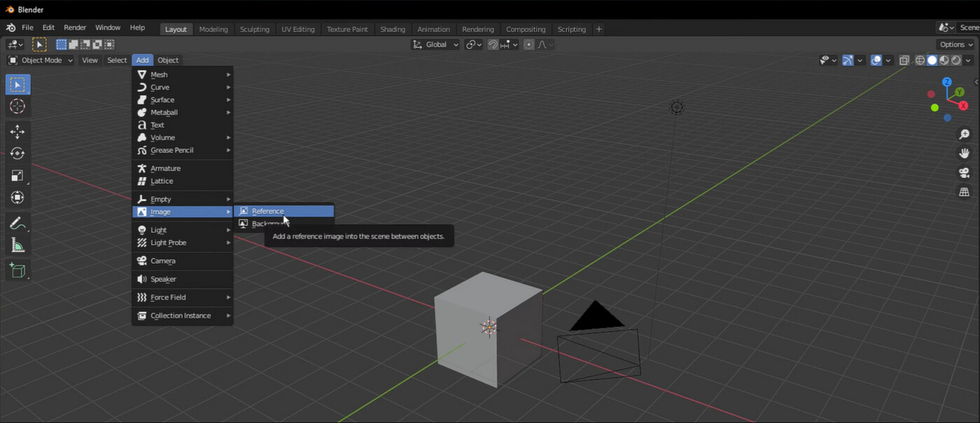The height and width of the screenshot is (423, 980).
Task: Select the Move tool in the left toolbar
Action: pos(17,131)
